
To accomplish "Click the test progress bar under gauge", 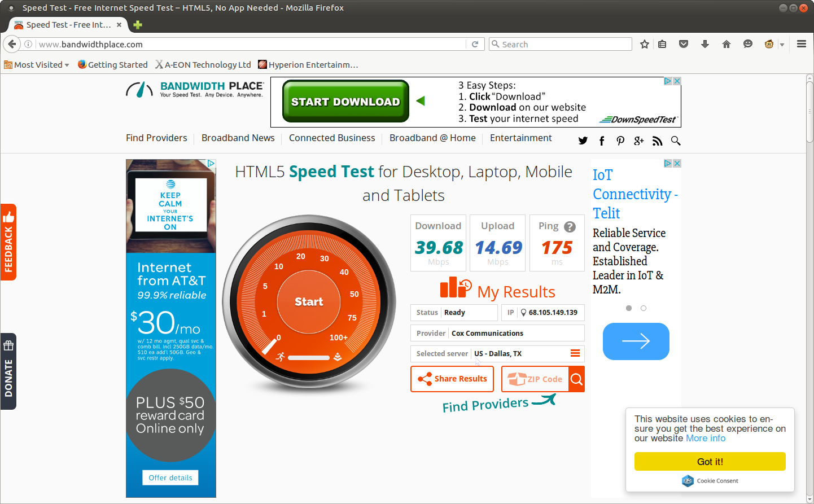I will (309, 358).
